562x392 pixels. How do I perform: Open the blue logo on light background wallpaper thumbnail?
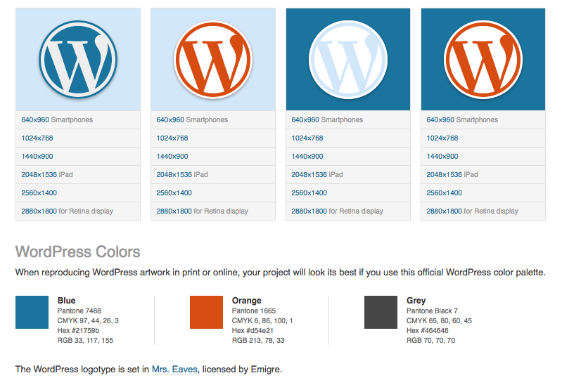tap(78, 60)
